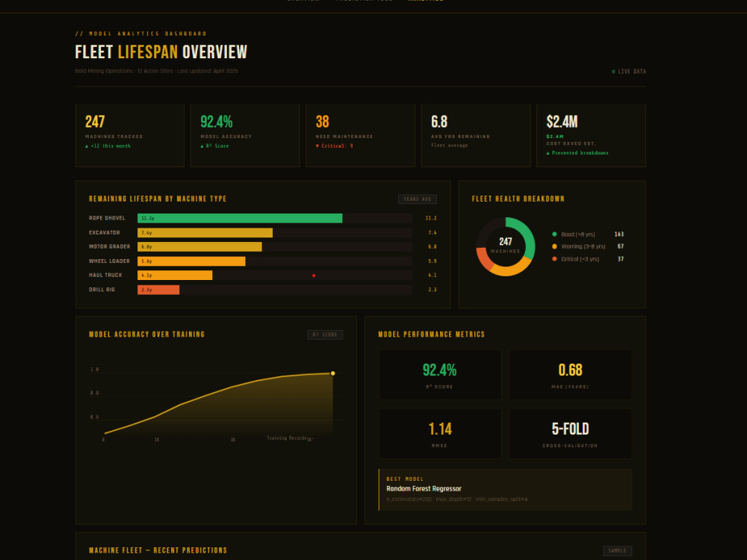Click the YEARS AVG badge
This screenshot has height=560, width=747.
pos(418,199)
